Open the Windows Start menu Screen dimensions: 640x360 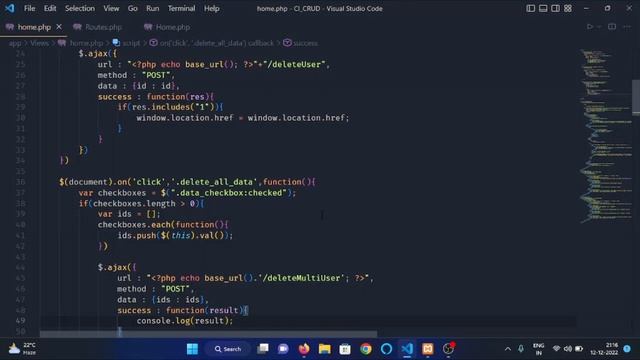click(x=192, y=349)
